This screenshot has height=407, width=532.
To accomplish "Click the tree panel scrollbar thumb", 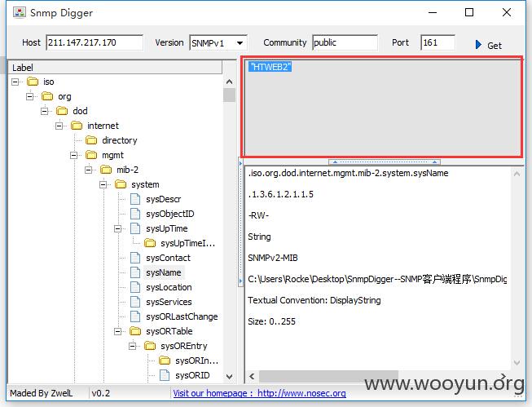I will pos(230,95).
